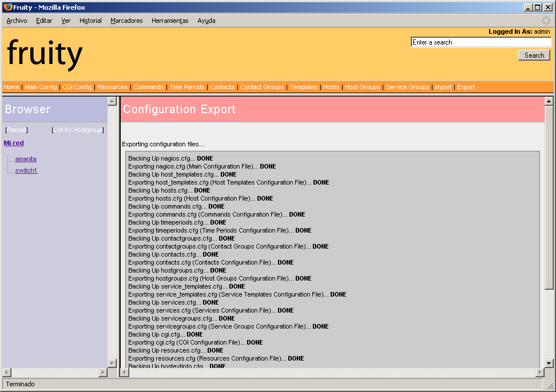Click the List by Hostgroup link

78,130
